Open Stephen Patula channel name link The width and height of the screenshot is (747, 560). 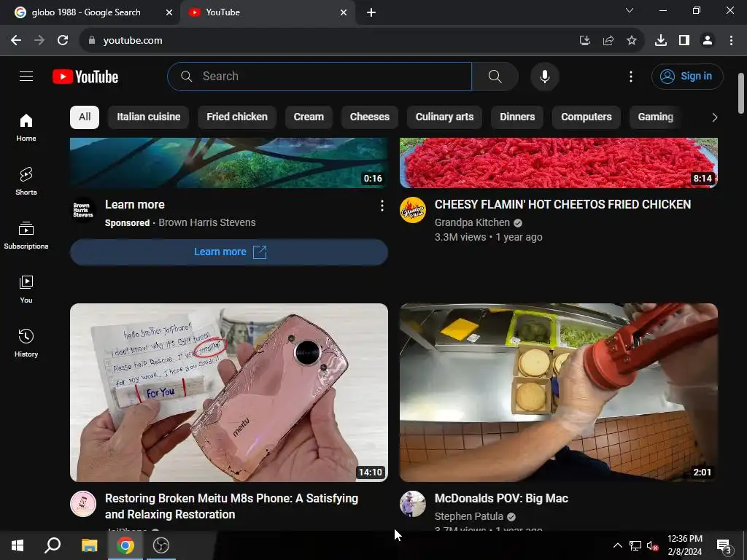point(469,516)
